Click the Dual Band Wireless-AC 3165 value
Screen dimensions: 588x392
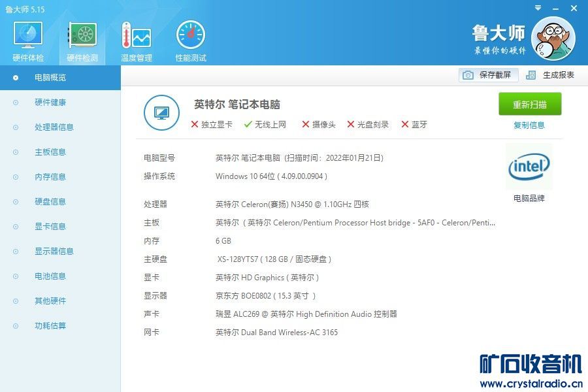tap(276, 333)
